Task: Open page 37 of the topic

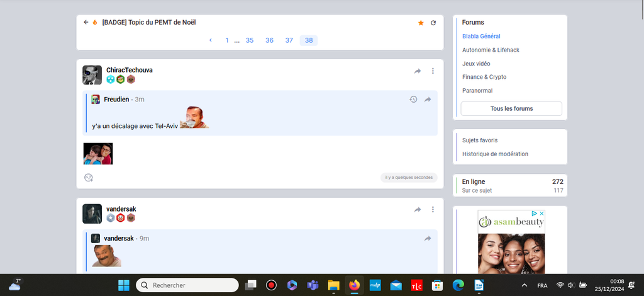Action: coord(289,40)
